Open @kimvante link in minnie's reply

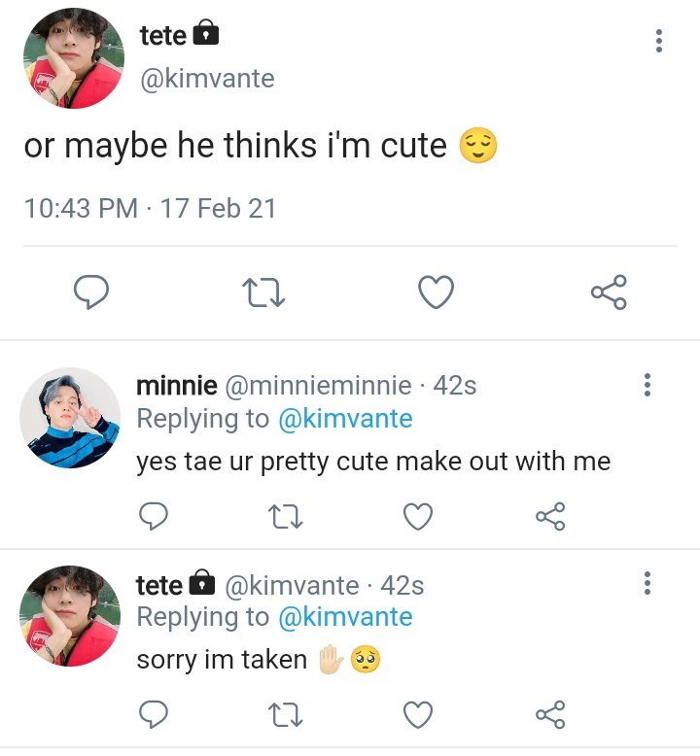pyautogui.click(x=345, y=419)
